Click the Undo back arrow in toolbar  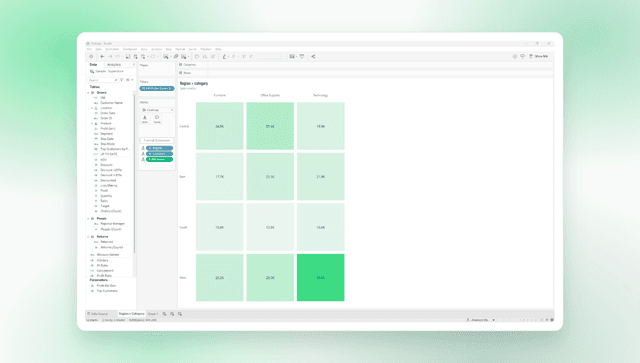click(102, 56)
